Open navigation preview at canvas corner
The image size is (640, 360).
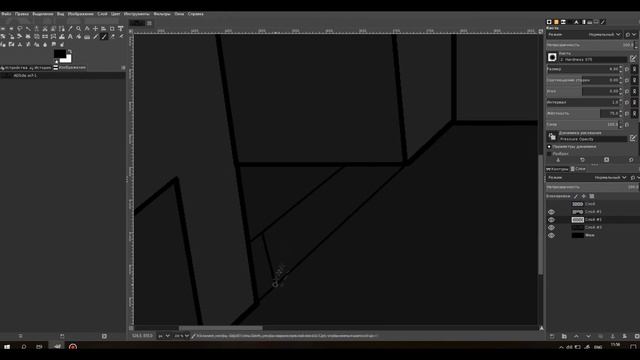(x=542, y=328)
